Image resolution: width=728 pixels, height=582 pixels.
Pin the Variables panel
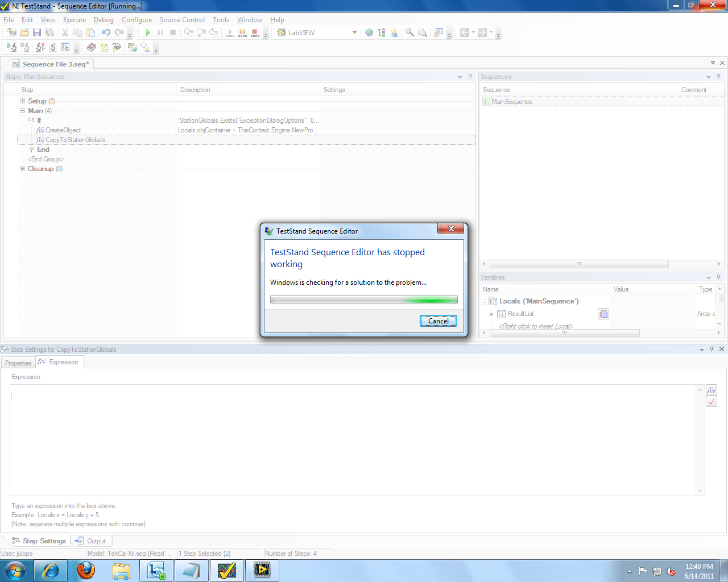coord(718,277)
